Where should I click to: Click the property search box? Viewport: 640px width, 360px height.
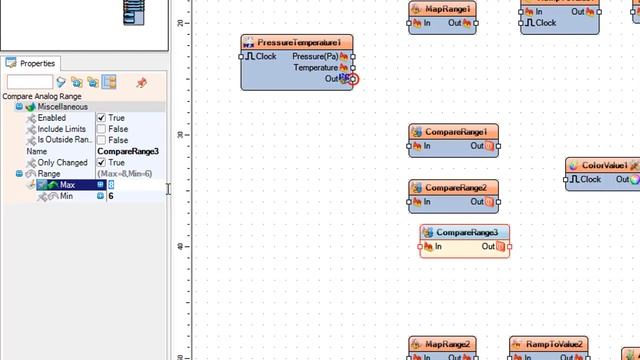(30, 82)
